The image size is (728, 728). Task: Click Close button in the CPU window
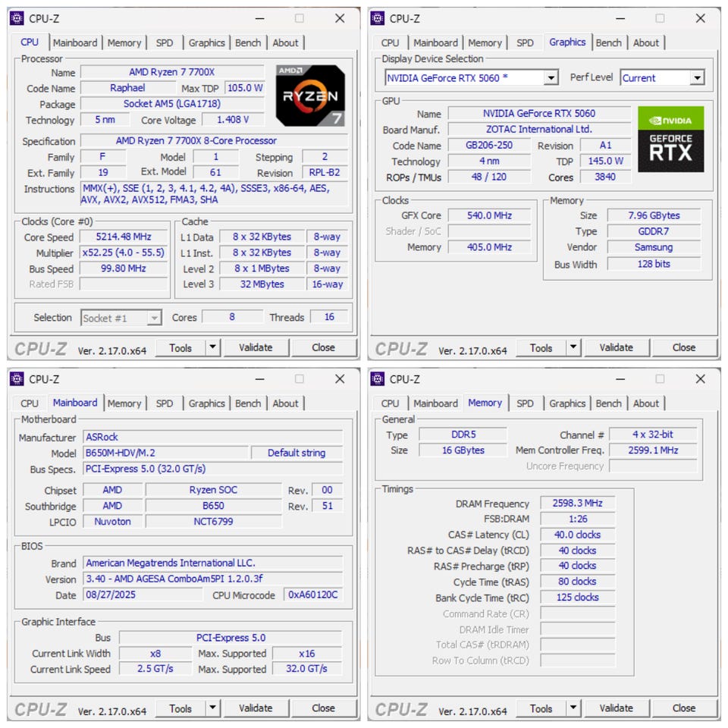click(323, 348)
